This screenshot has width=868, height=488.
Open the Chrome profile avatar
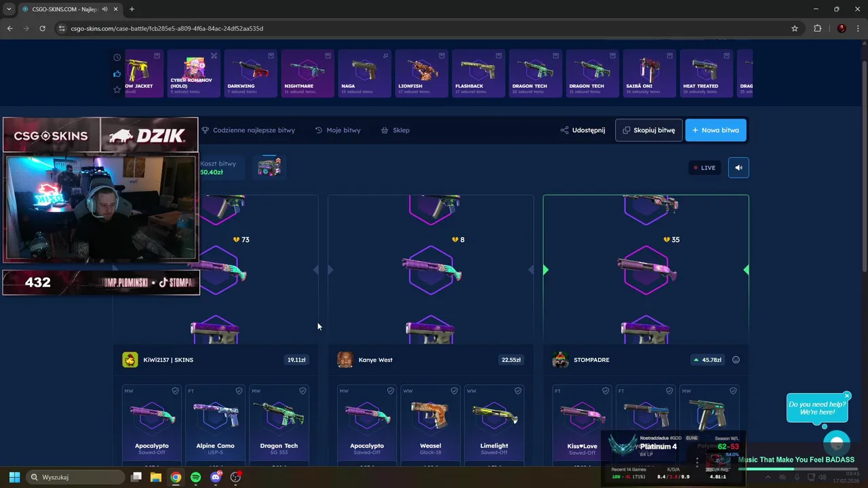842,28
